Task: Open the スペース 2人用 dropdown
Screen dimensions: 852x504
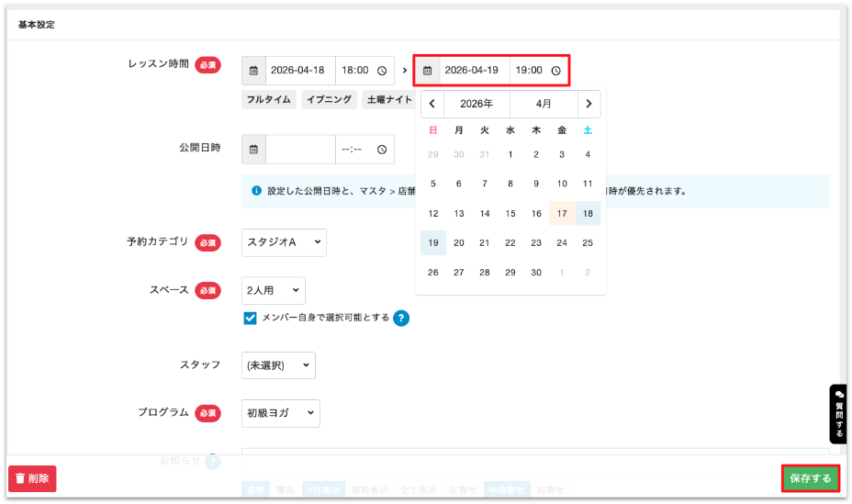Action: (x=274, y=291)
